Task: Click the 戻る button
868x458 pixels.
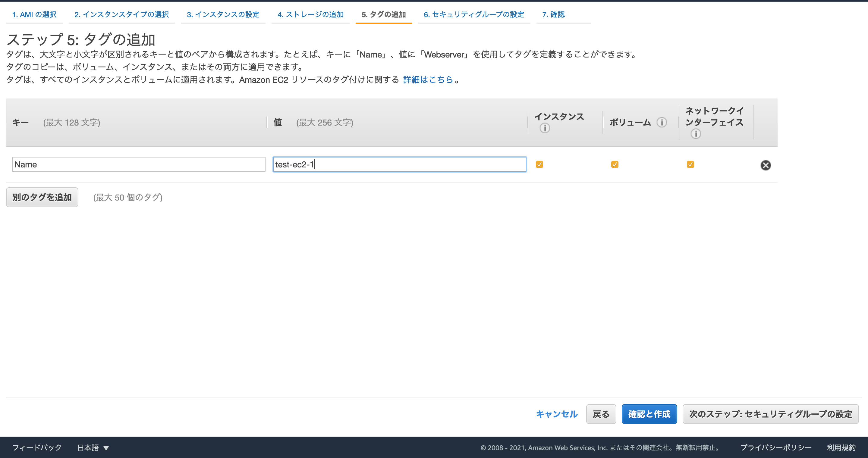Action: (x=601, y=414)
